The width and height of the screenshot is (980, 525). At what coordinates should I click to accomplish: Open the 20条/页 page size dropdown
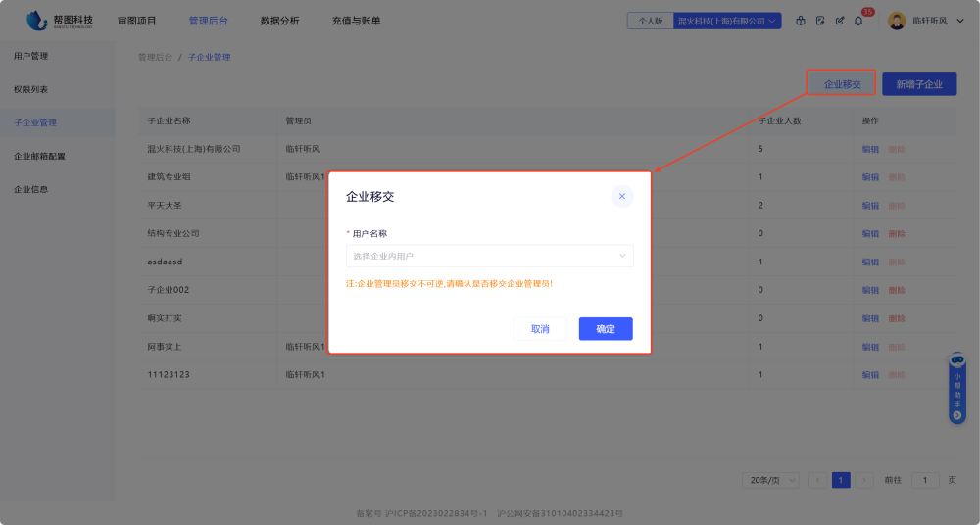(x=773, y=480)
